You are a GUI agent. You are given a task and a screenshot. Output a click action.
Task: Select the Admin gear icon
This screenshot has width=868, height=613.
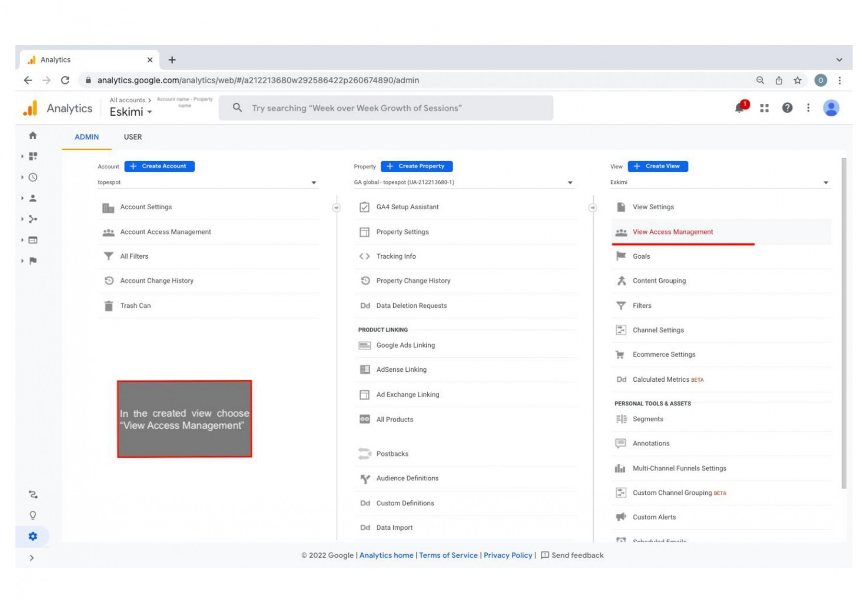point(33,536)
